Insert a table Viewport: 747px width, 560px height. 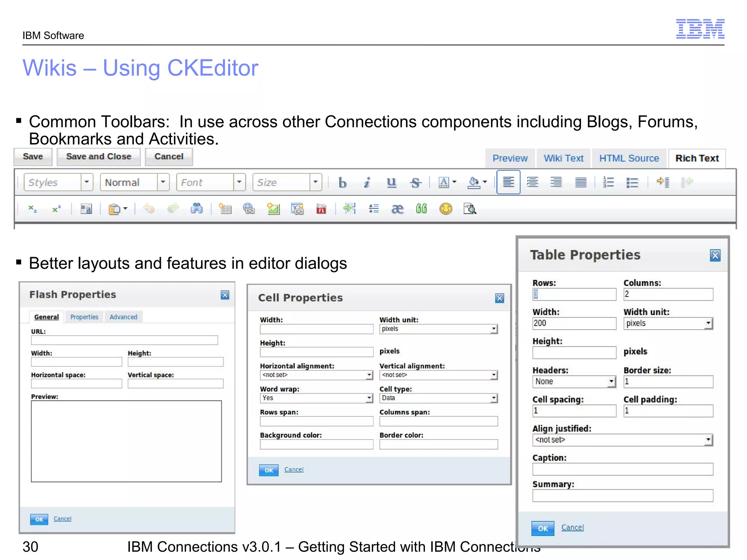point(225,209)
